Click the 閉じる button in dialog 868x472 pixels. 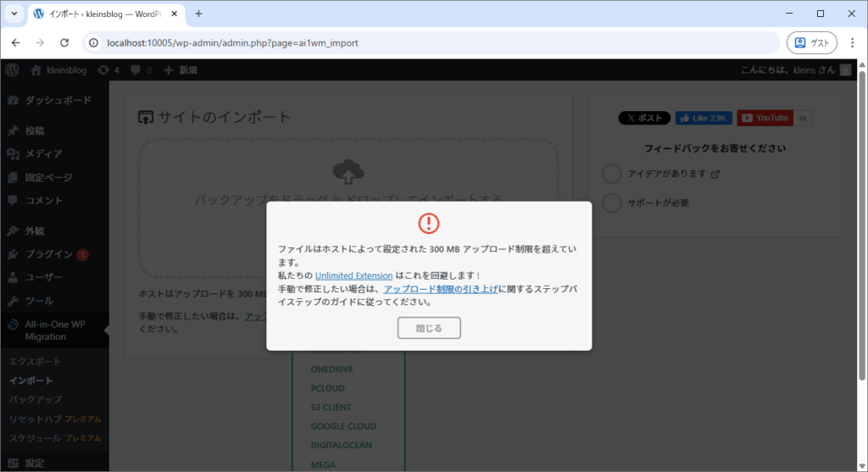tap(429, 328)
